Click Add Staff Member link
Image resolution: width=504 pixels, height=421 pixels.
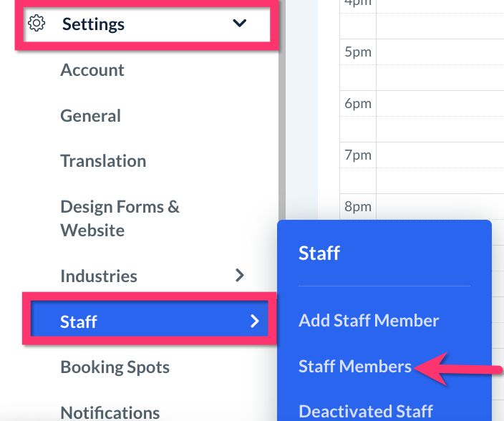[x=369, y=321]
